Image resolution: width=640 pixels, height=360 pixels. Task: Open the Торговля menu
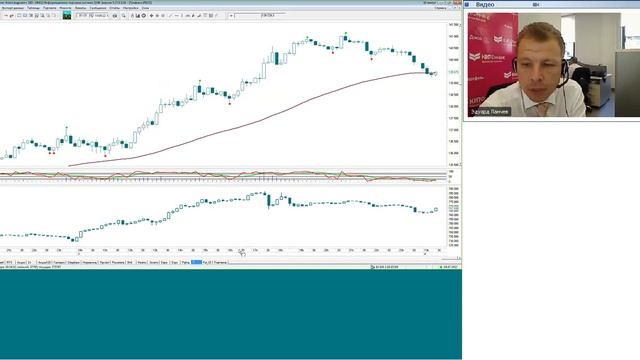(49, 8)
